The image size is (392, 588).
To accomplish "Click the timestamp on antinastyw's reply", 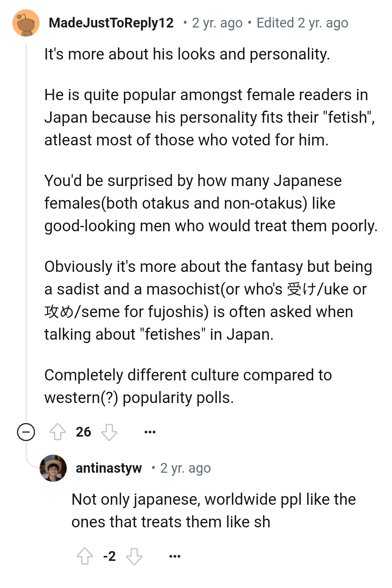I will coord(185,468).
